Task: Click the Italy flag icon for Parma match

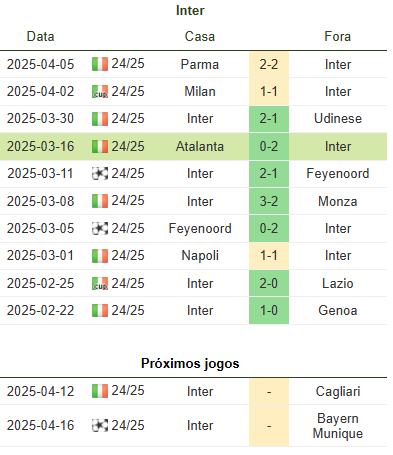Action: pyautogui.click(x=100, y=64)
